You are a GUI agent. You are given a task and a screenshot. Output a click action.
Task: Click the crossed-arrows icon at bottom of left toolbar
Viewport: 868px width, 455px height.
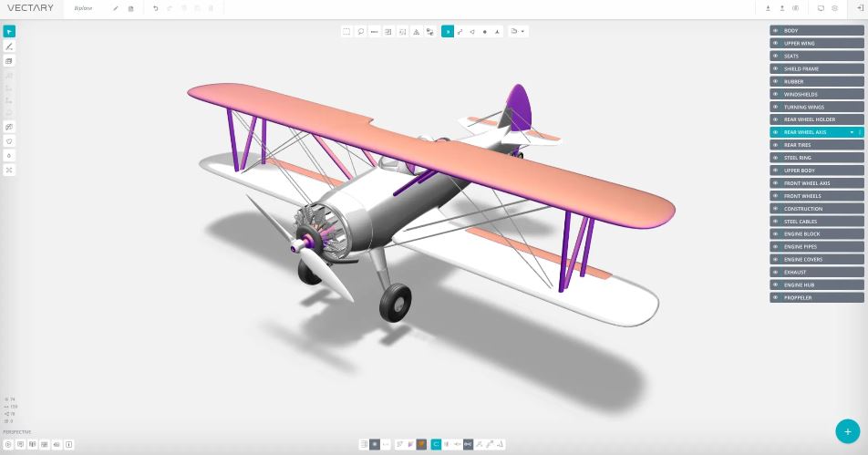coord(9,170)
